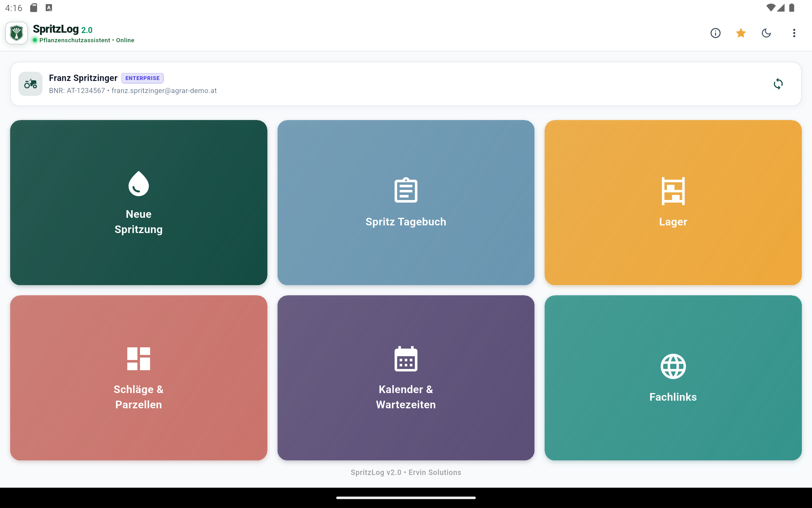Tap the tractor avatar icon
The image size is (812, 508).
[x=30, y=84]
